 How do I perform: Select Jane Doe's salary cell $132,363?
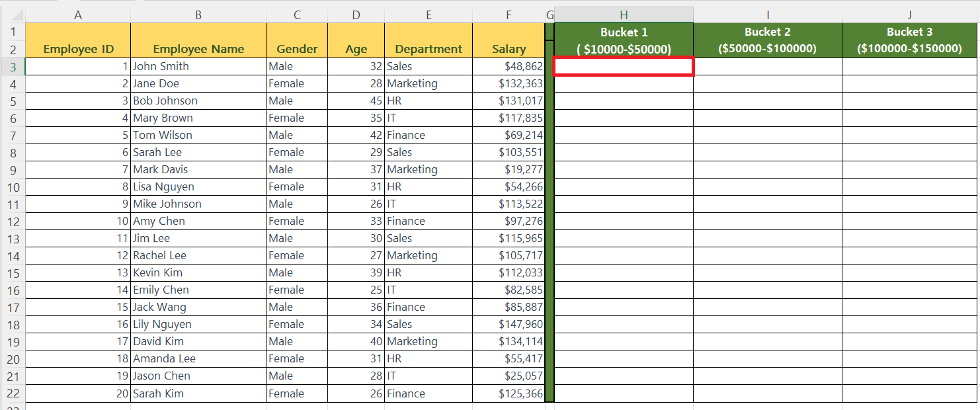click(x=509, y=83)
